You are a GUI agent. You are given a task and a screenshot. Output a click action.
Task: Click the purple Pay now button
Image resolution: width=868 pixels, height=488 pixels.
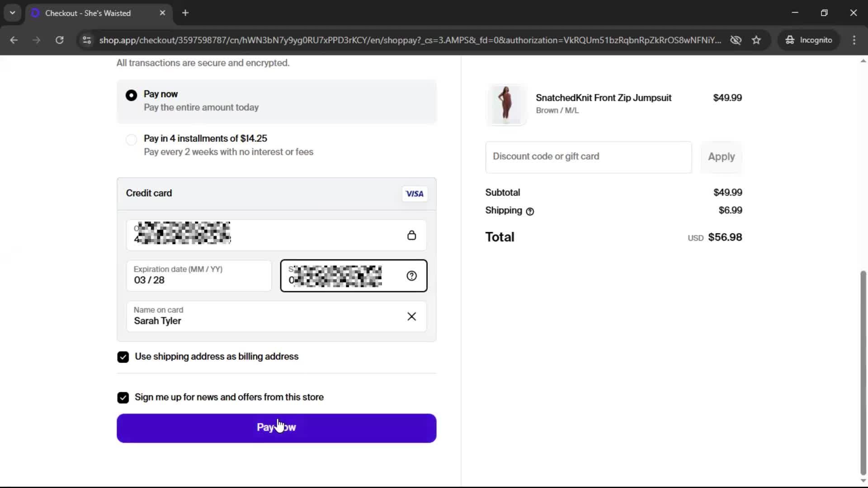click(276, 428)
